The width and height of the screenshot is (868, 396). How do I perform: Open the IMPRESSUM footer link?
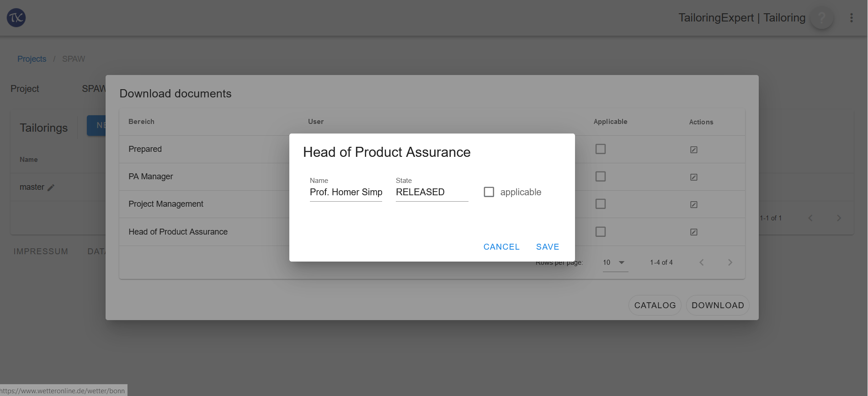tap(41, 252)
